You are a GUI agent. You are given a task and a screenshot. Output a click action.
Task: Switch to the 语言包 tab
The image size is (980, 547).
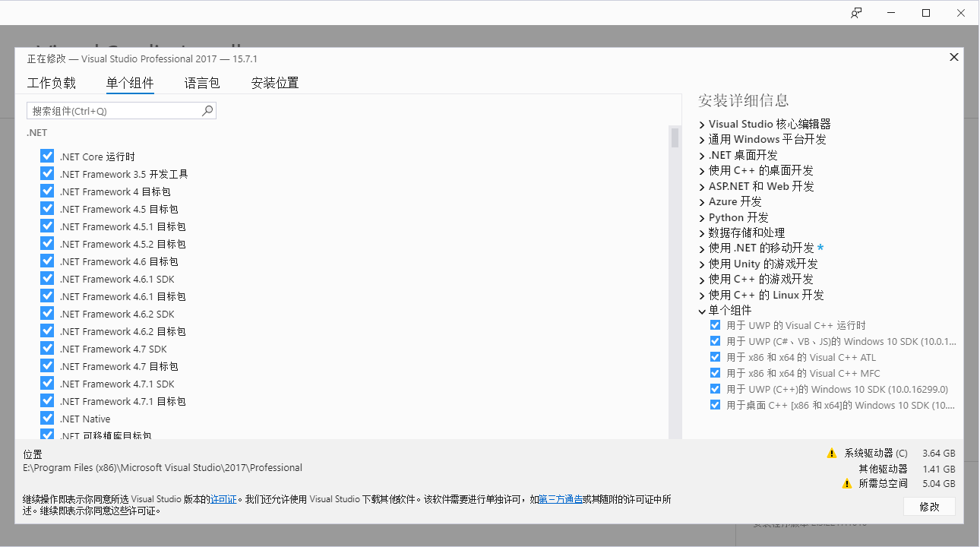click(x=201, y=83)
